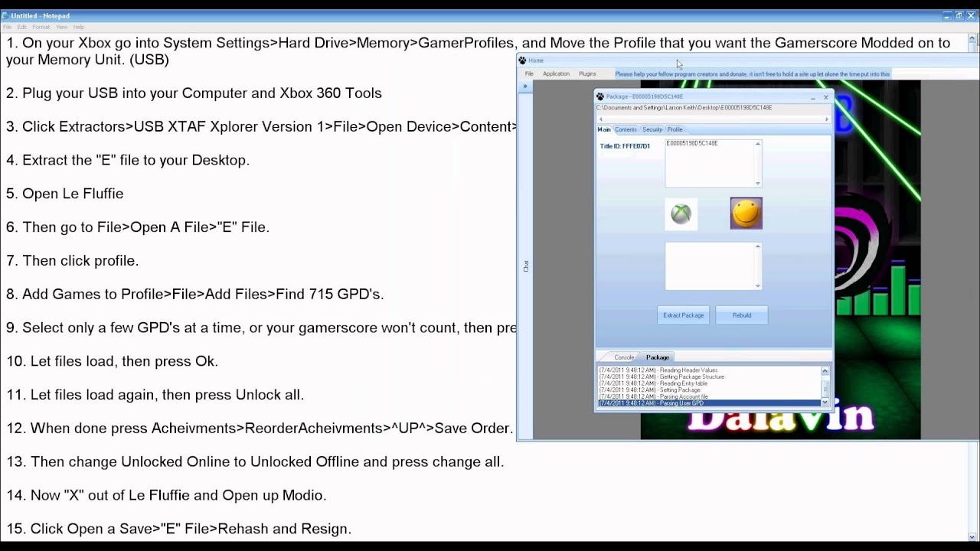Click Notepad vertical scrollbar up arrow

click(x=973, y=37)
